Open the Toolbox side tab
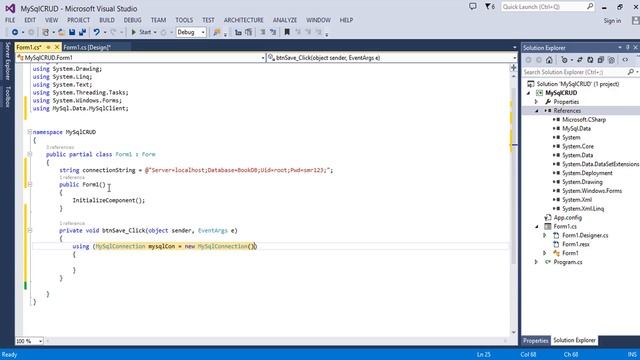 pos(7,97)
